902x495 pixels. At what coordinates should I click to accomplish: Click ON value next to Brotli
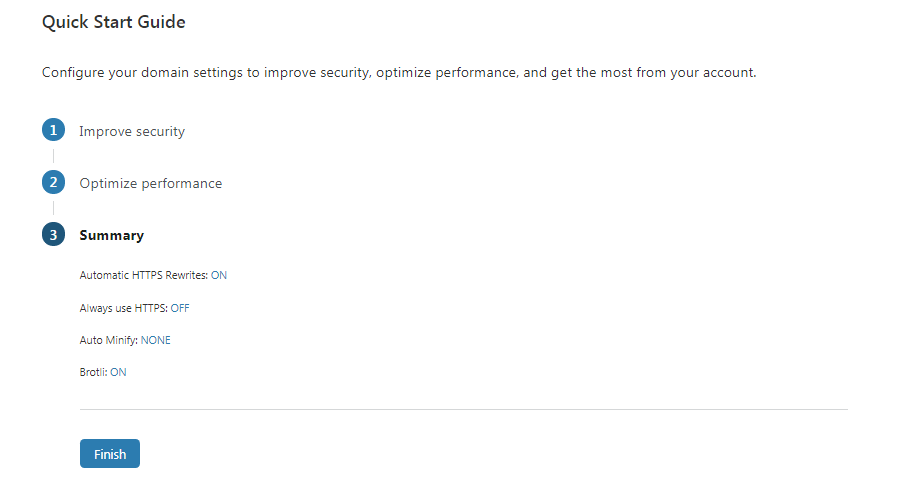pos(118,372)
